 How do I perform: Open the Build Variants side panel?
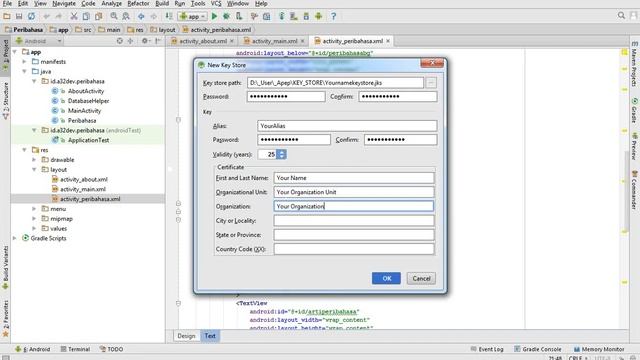(x=6, y=267)
